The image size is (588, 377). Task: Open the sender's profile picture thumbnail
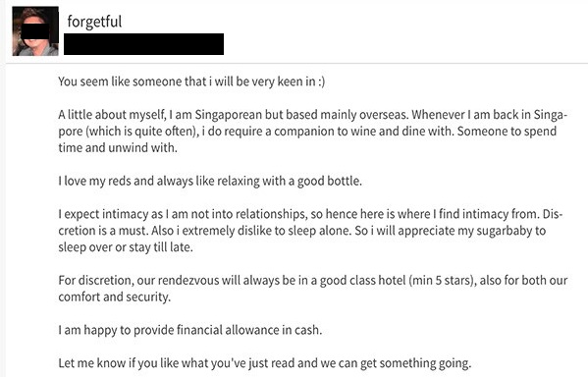coord(35,31)
